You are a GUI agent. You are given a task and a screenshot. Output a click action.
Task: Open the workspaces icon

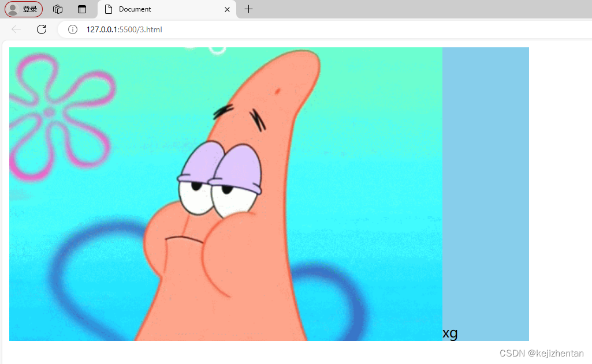click(58, 9)
